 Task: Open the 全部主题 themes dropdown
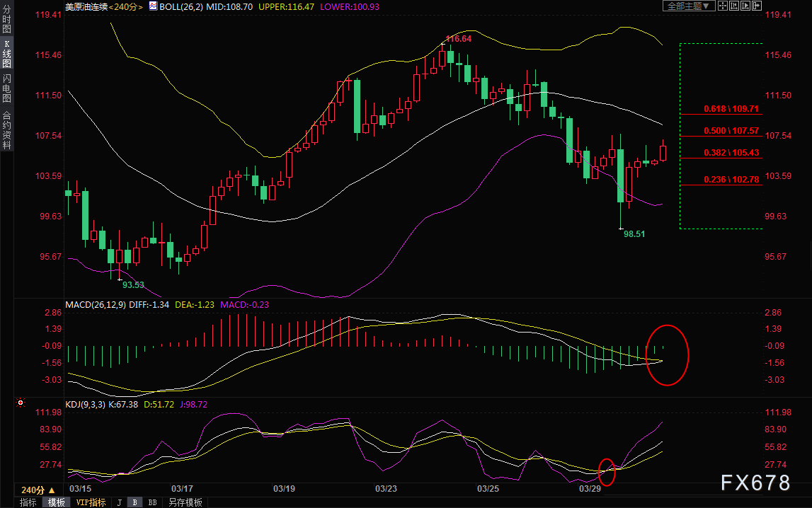coord(689,6)
